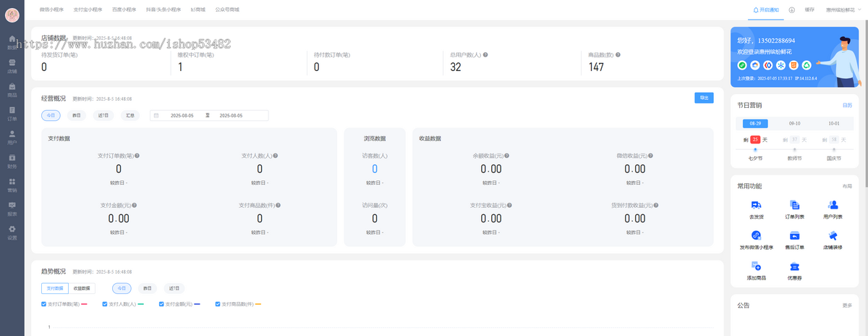Click the end date 2025-08-05 field
This screenshot has height=336, width=868.
[x=231, y=115]
